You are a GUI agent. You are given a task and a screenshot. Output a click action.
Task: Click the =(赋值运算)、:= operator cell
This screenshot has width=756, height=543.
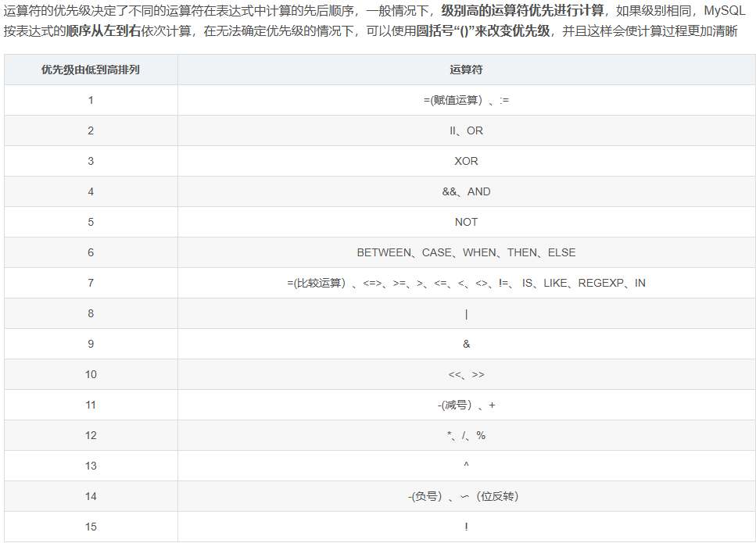466,100
